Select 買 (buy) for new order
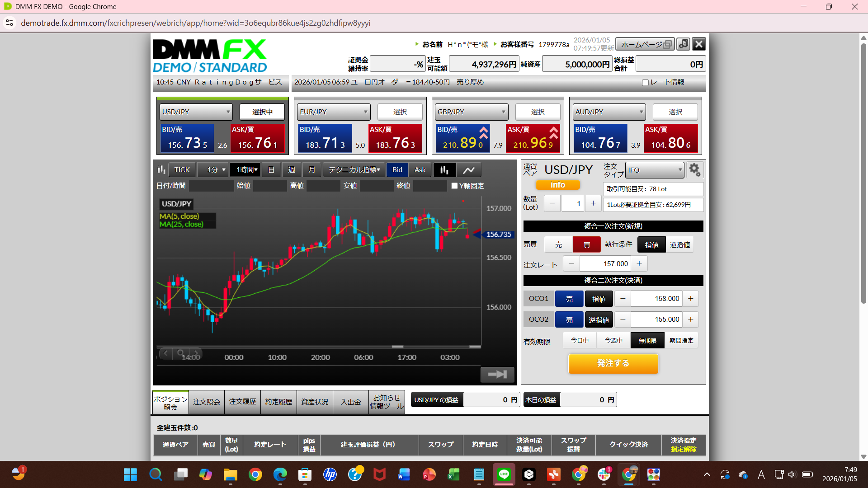This screenshot has width=868, height=488. [x=587, y=244]
